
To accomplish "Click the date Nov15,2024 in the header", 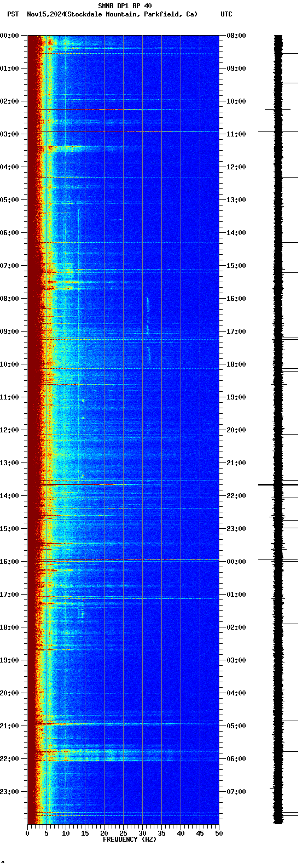I will 45,14.
